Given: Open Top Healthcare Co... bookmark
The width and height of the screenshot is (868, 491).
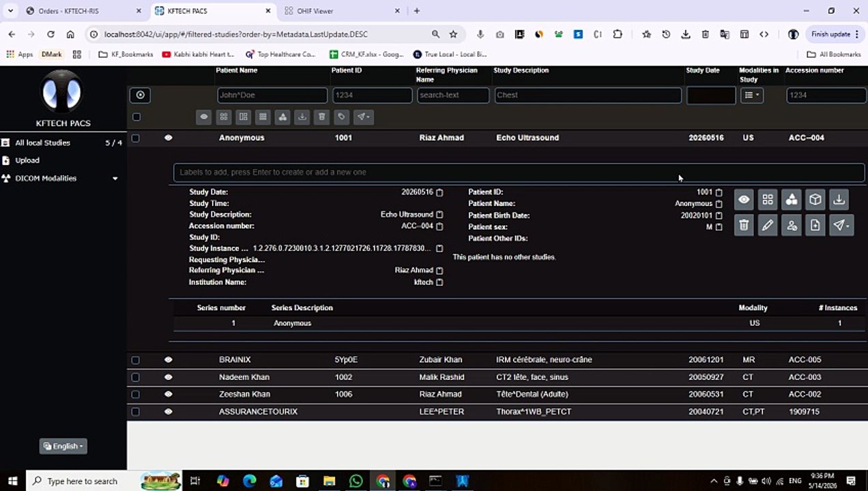Looking at the screenshot, I should 280,55.
